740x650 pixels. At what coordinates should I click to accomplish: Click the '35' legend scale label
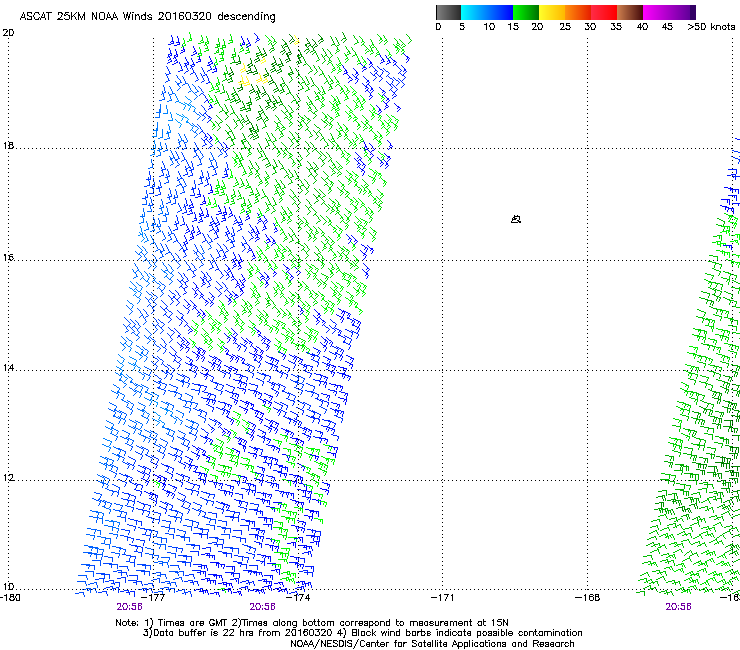coord(616,27)
